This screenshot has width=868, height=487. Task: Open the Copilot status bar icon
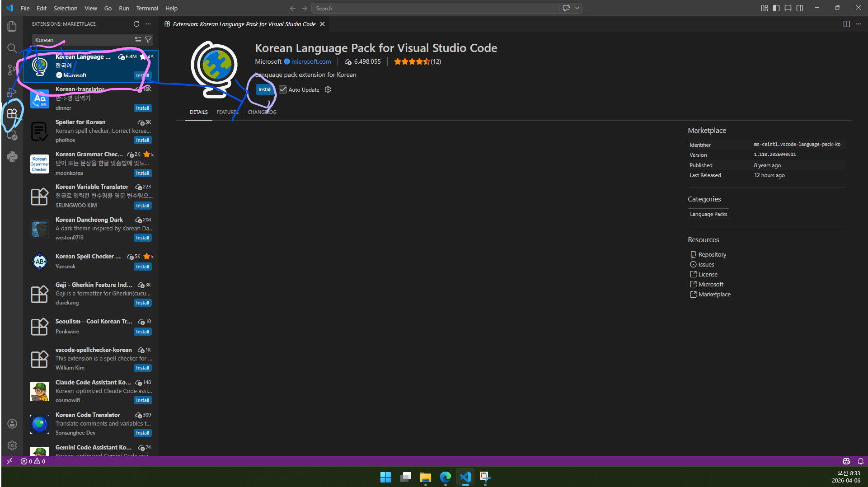[x=846, y=461]
